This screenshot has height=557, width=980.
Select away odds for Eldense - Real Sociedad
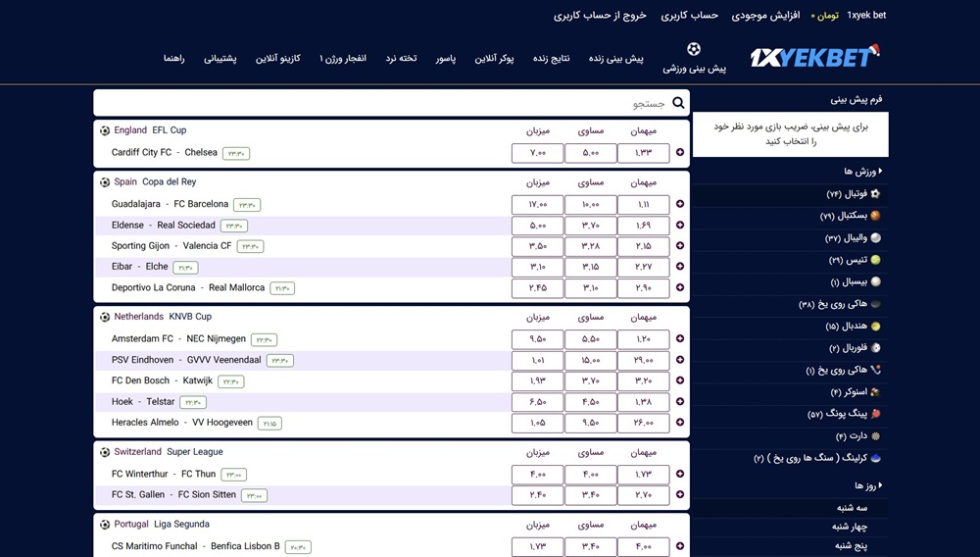(x=643, y=226)
